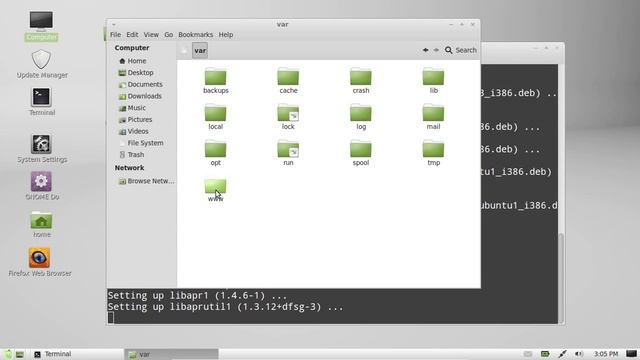This screenshot has height=360, width=640.
Task: Open the spool folder
Action: pyautogui.click(x=361, y=152)
